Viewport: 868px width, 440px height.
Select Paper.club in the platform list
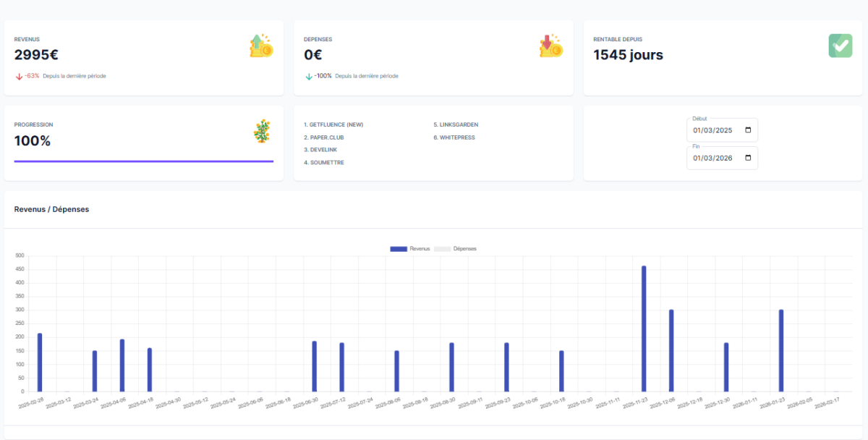(323, 137)
